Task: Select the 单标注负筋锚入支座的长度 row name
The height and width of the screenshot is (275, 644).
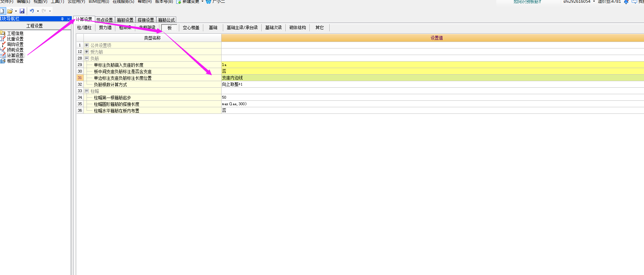Action: coord(118,65)
